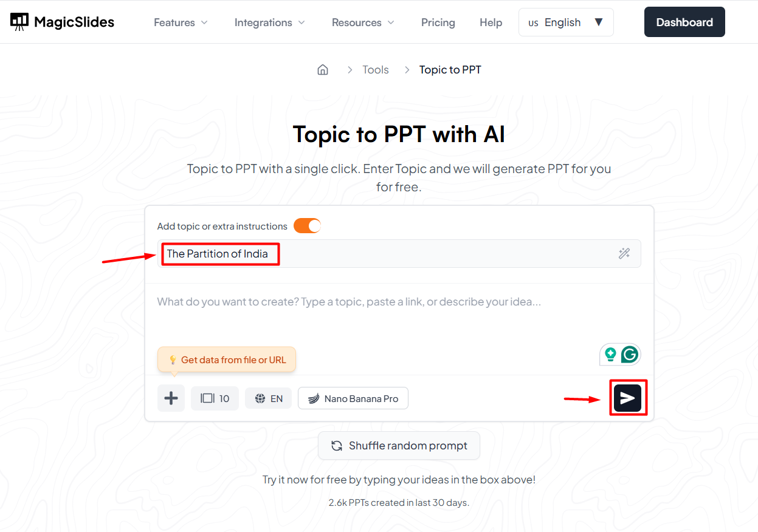Open the slide count selector showing 10
The image size is (758, 532).
(x=215, y=398)
